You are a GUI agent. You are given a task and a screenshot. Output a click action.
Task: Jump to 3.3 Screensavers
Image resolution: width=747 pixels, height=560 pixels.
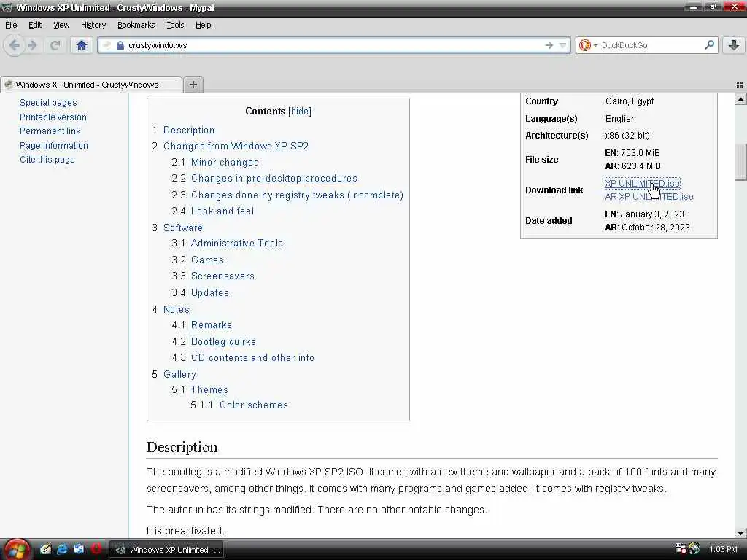pyautogui.click(x=222, y=276)
